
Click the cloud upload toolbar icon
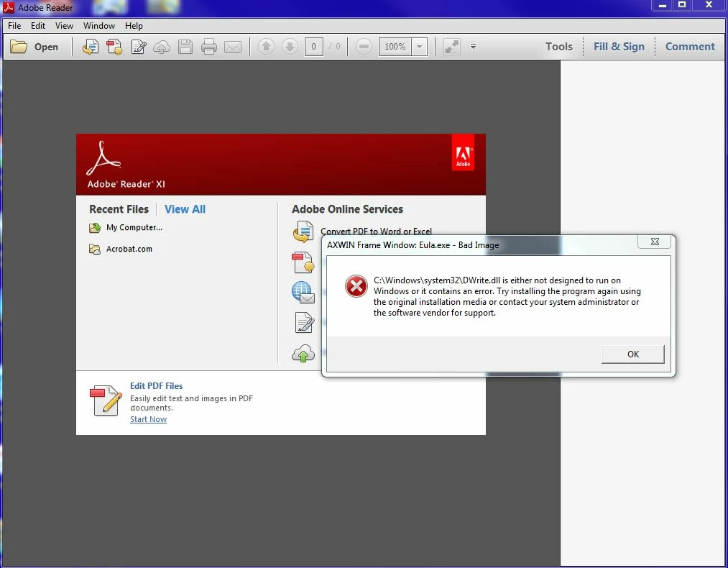click(x=162, y=47)
